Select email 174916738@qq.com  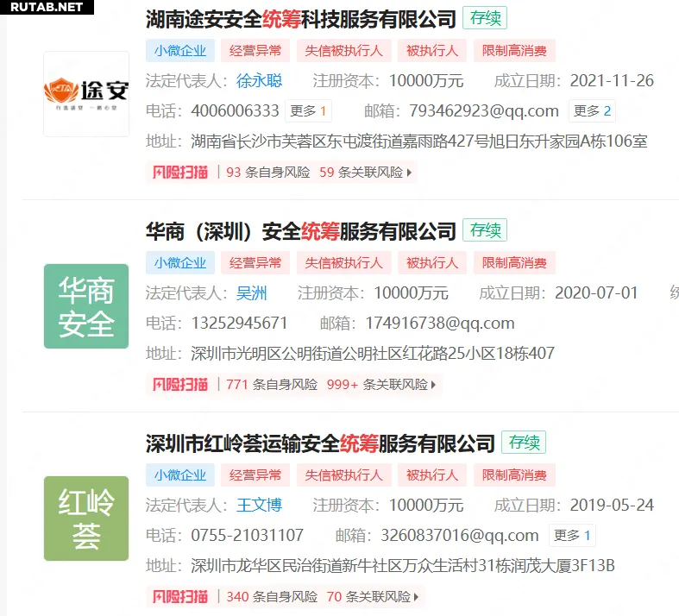coord(440,324)
